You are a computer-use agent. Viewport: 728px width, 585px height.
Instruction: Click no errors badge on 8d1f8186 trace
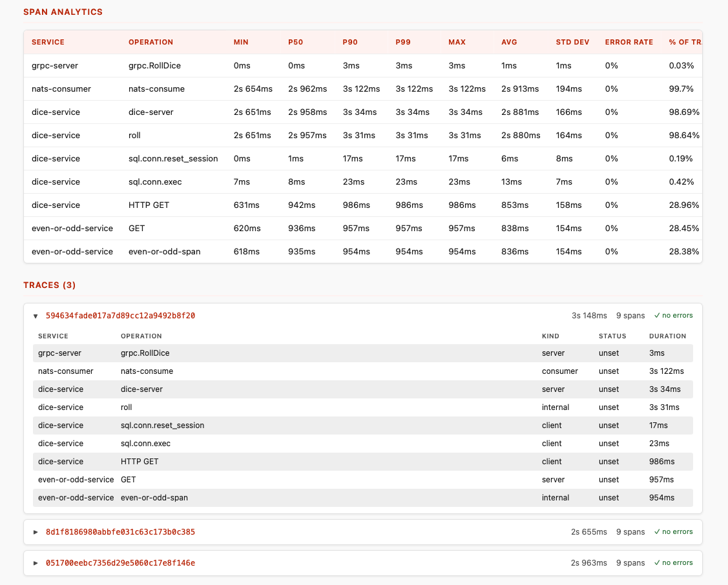(x=673, y=531)
